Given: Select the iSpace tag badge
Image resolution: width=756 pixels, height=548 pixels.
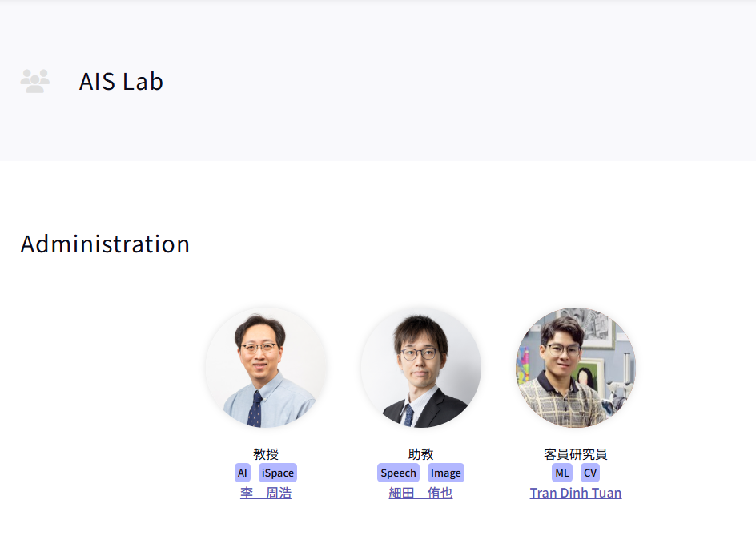Looking at the screenshot, I should [x=278, y=473].
